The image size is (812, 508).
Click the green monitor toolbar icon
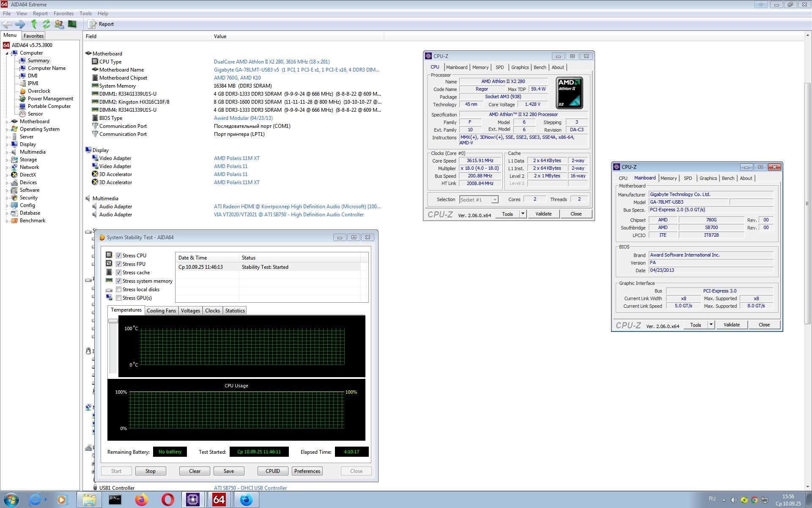(x=72, y=24)
